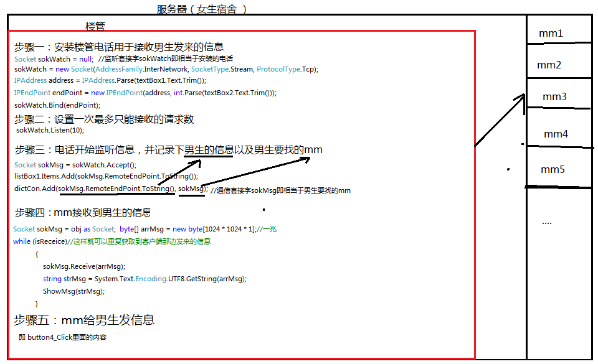Viewport: 598px width, 364px height.
Task: Click the 楼管 label
Action: (95, 26)
